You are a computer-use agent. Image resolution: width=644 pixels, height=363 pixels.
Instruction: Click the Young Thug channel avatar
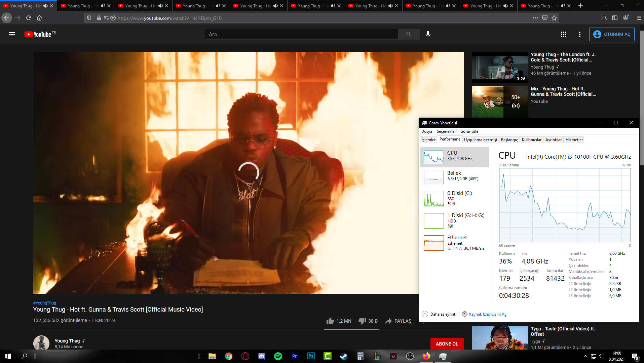(x=41, y=343)
